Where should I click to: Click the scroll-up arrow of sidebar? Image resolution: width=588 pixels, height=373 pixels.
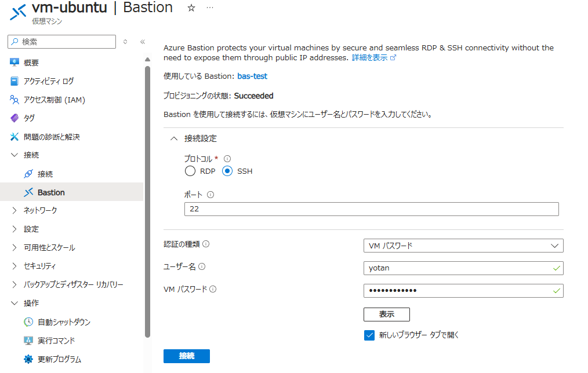147,59
